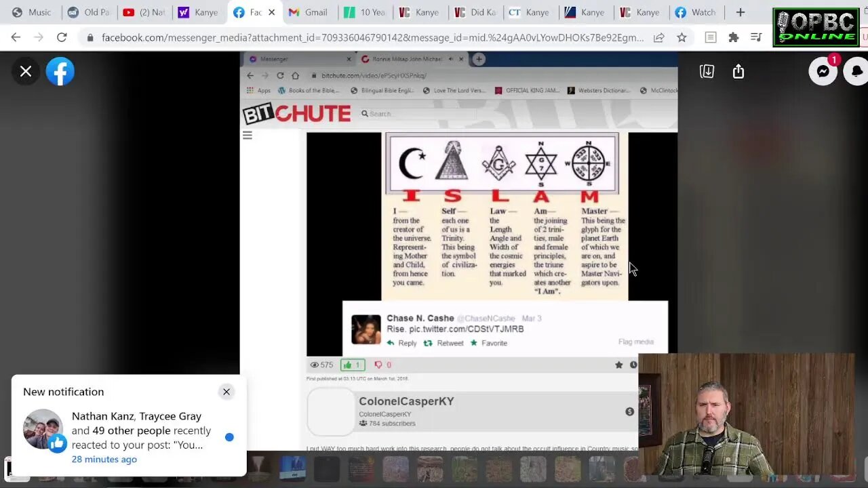
Task: Focus the Chrome address bar URL
Action: [372, 38]
